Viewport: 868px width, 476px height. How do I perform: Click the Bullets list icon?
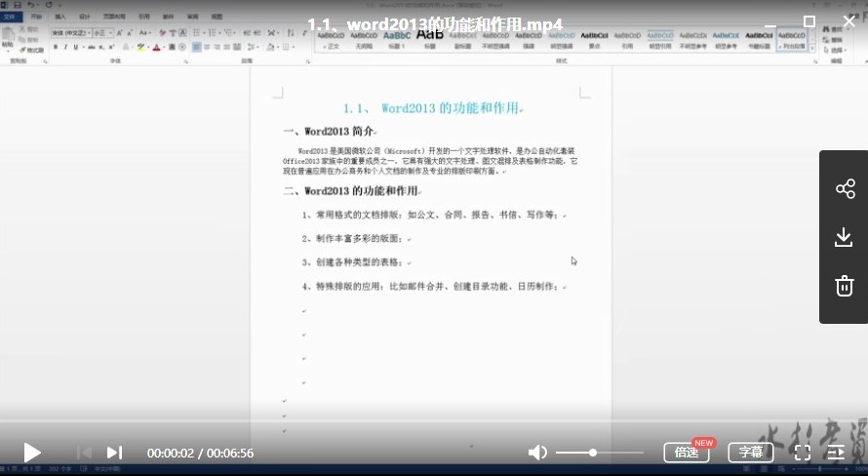coord(196,32)
